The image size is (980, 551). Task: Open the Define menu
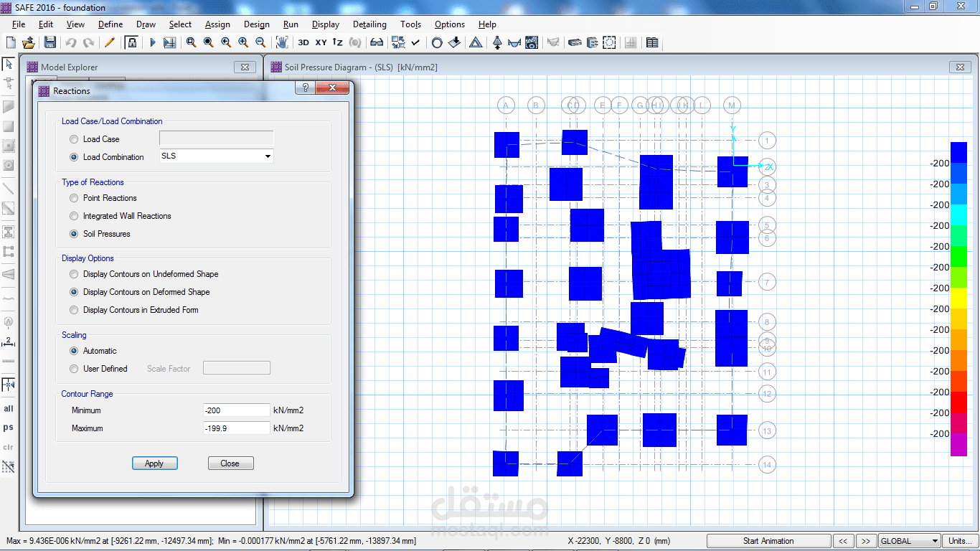coord(110,24)
